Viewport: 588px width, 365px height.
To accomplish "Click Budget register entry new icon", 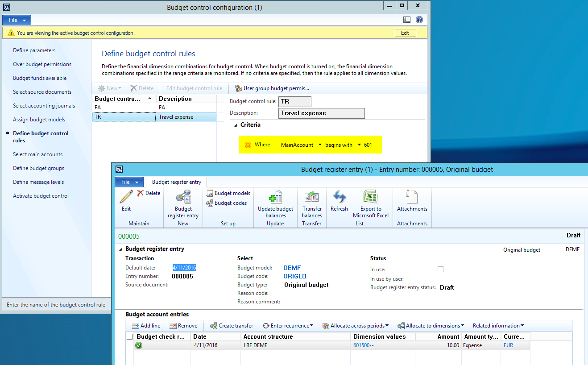I will 183,198.
